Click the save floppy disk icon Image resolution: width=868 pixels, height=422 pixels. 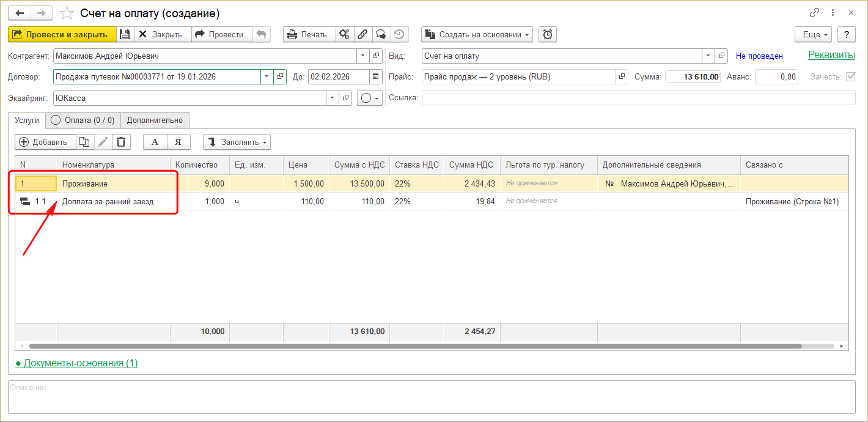click(125, 35)
